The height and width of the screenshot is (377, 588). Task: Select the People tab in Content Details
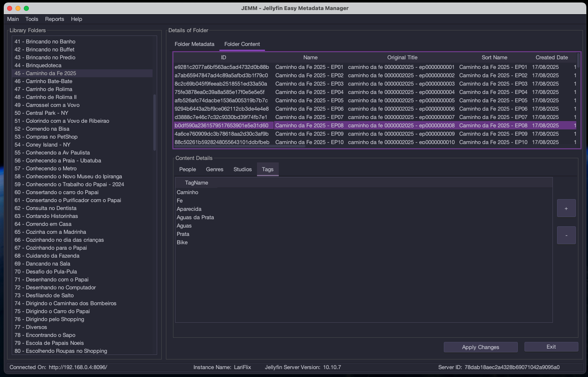(187, 170)
